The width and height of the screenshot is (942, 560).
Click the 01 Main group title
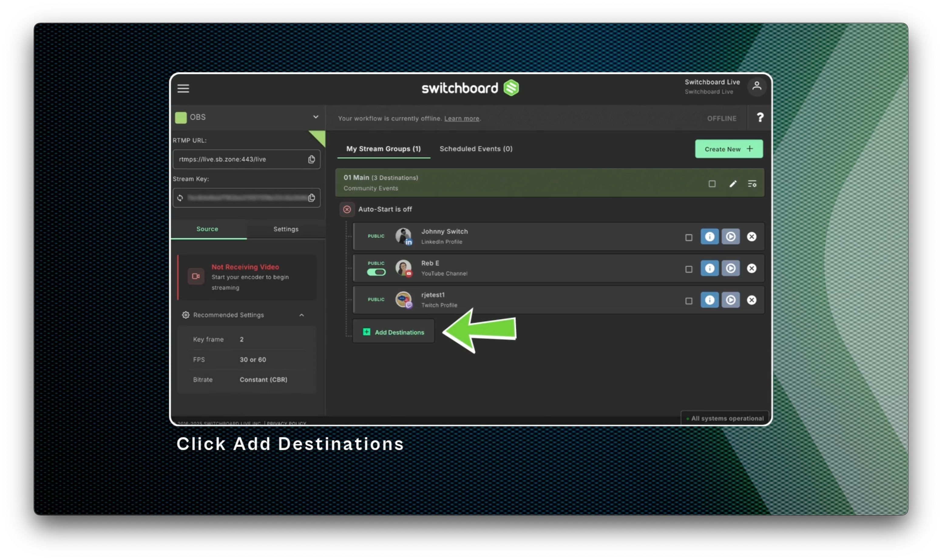[x=356, y=178]
